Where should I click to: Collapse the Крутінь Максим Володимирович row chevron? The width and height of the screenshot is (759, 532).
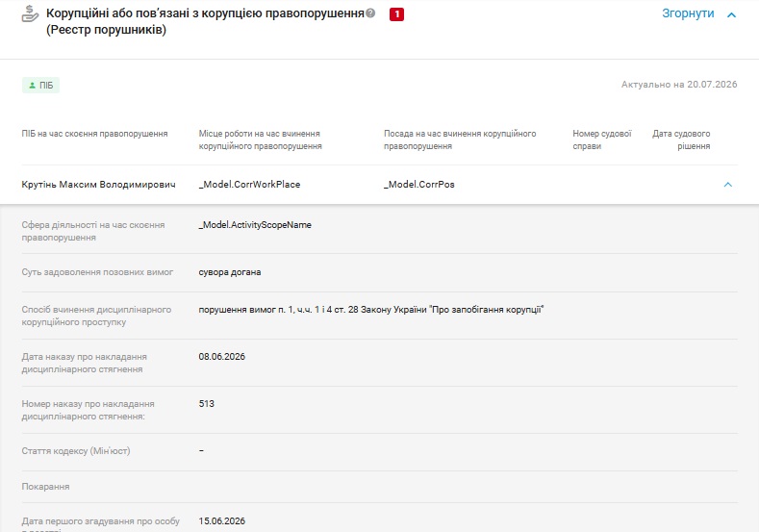(727, 185)
